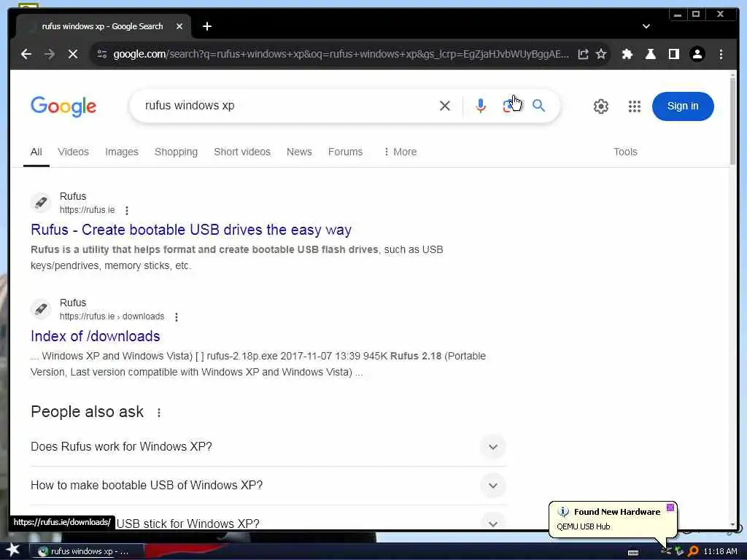Click the 11:18 AM system clock
Screen dimensions: 747x560
[720, 551]
